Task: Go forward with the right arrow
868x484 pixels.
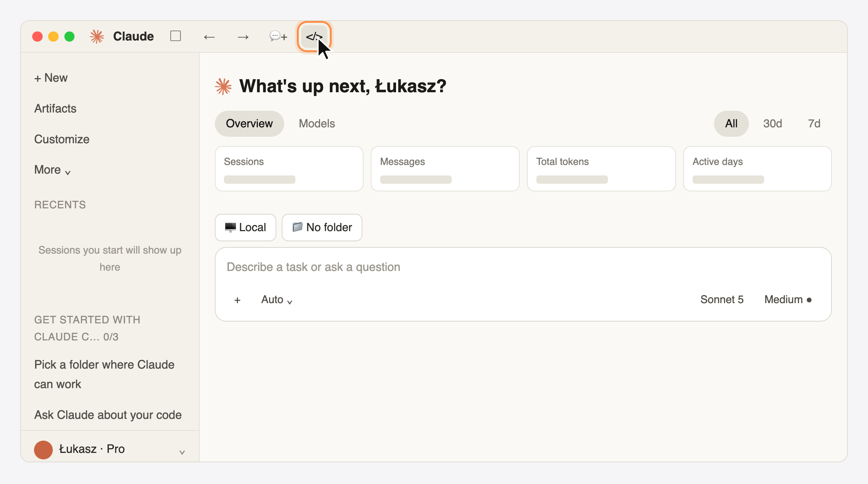Action: 243,37
